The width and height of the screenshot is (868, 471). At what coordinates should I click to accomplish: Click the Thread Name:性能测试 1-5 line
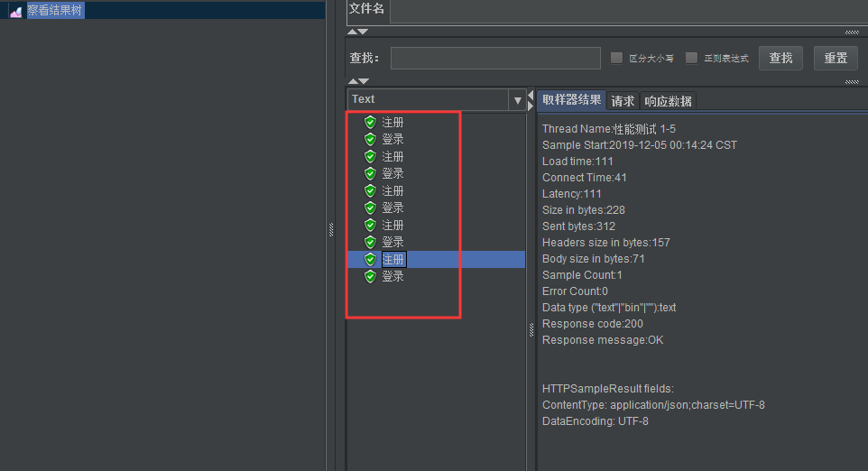click(x=609, y=129)
